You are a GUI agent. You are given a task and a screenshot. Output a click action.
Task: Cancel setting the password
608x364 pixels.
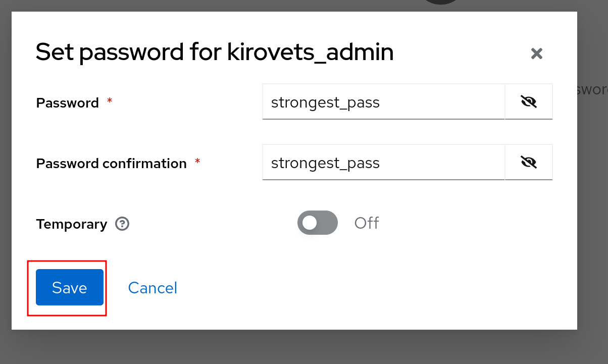pyautogui.click(x=153, y=287)
